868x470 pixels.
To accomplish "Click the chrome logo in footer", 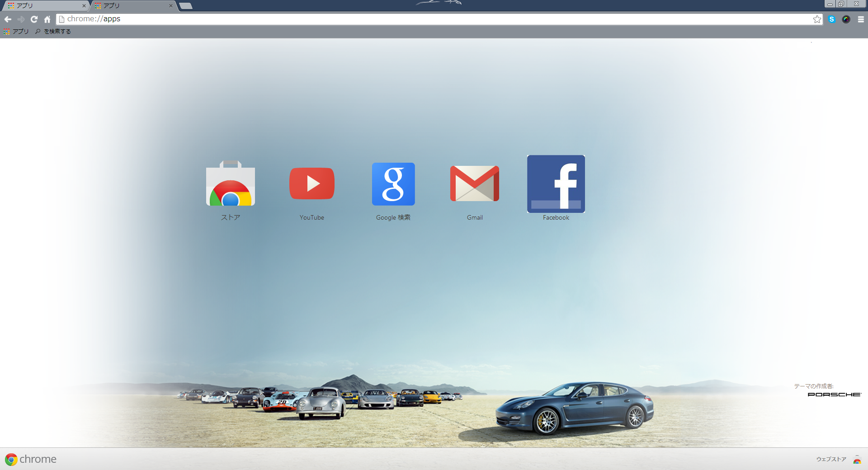I will click(31, 459).
